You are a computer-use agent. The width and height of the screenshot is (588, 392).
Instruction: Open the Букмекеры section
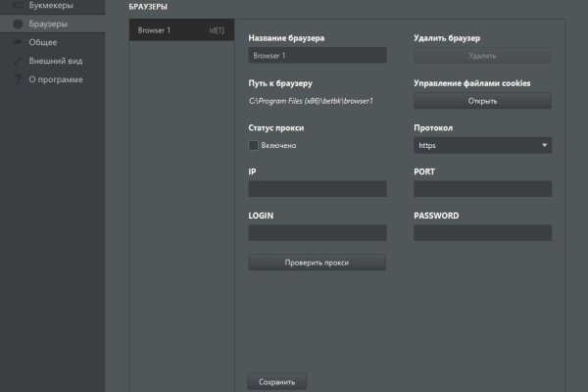[51, 6]
